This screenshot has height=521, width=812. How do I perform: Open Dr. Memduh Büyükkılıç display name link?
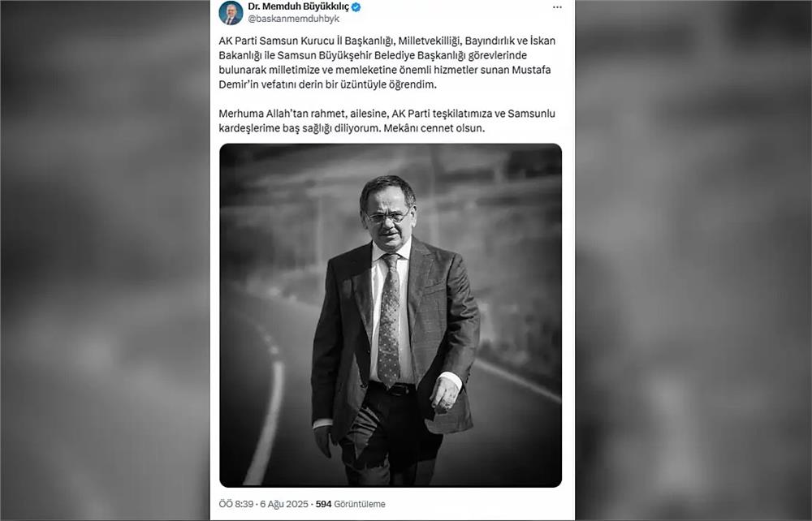(298, 6)
